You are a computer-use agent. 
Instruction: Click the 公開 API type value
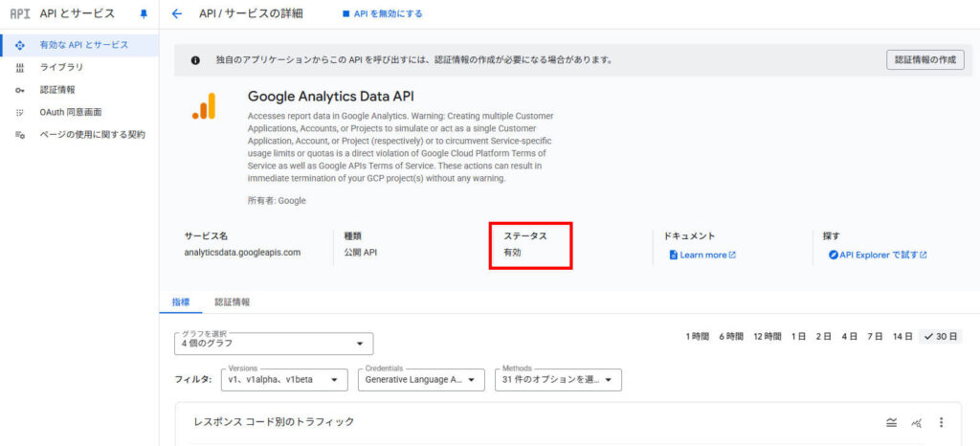coord(361,253)
